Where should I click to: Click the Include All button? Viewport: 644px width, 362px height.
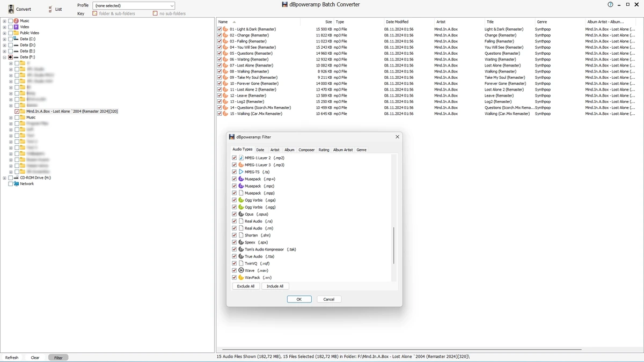[275, 286]
